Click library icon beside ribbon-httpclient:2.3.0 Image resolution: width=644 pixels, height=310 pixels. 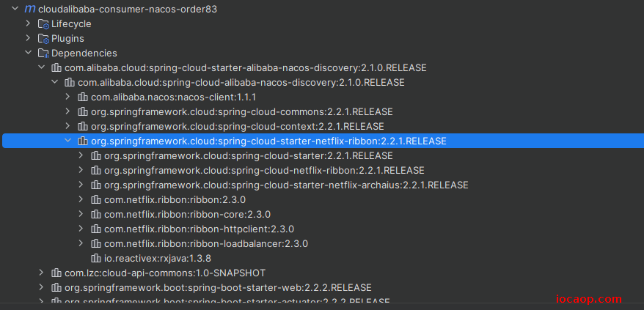96,229
